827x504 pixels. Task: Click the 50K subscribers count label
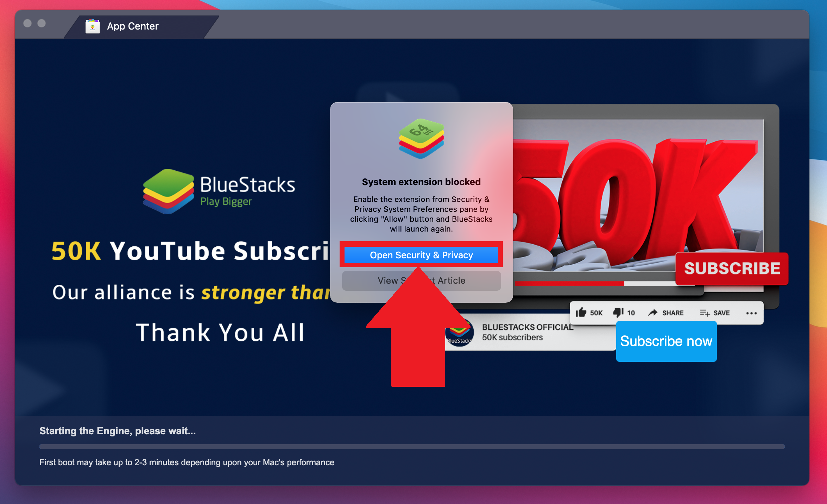[x=513, y=339]
